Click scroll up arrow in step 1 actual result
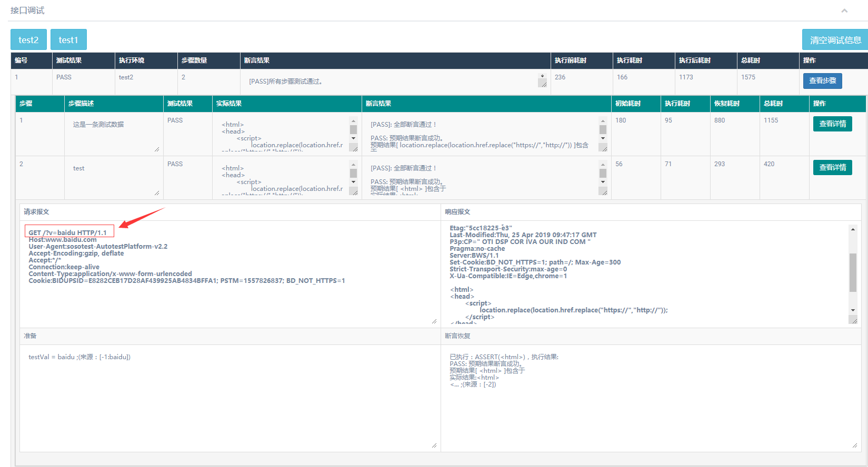868x467 pixels. click(x=353, y=120)
